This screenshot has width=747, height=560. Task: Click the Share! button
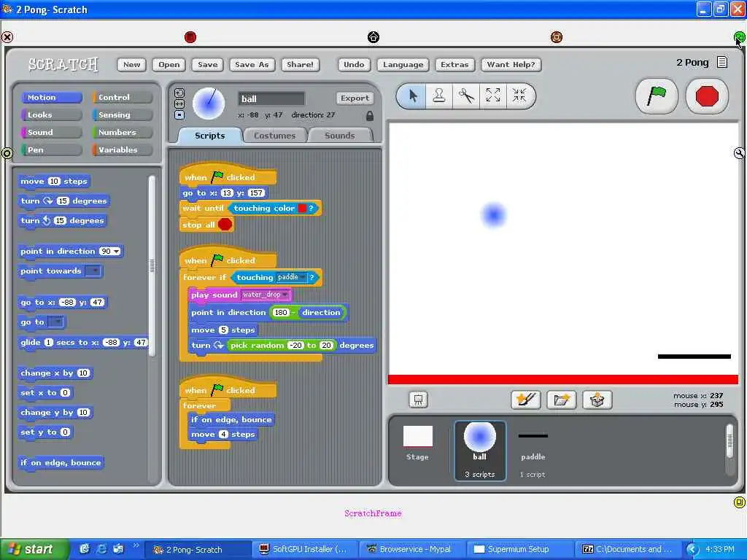(x=300, y=65)
